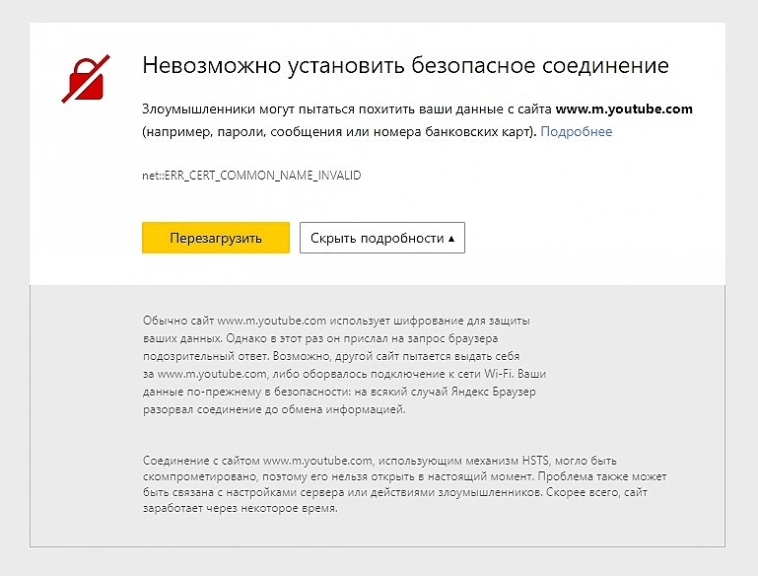Select the net::ERR_CERT_COMMON_NAME_INVALID error code
758x576 pixels.
(251, 175)
